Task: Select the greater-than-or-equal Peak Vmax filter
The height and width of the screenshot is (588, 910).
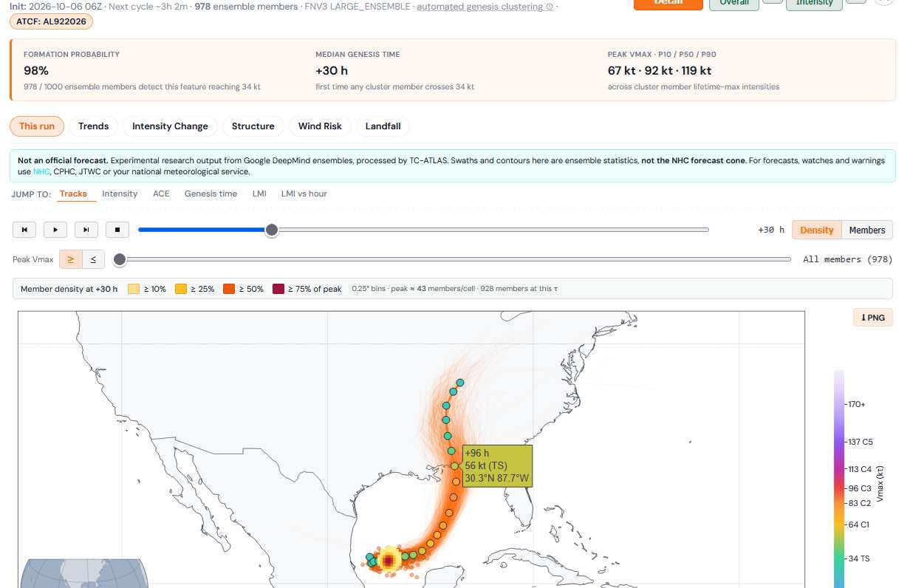Action: tap(71, 259)
